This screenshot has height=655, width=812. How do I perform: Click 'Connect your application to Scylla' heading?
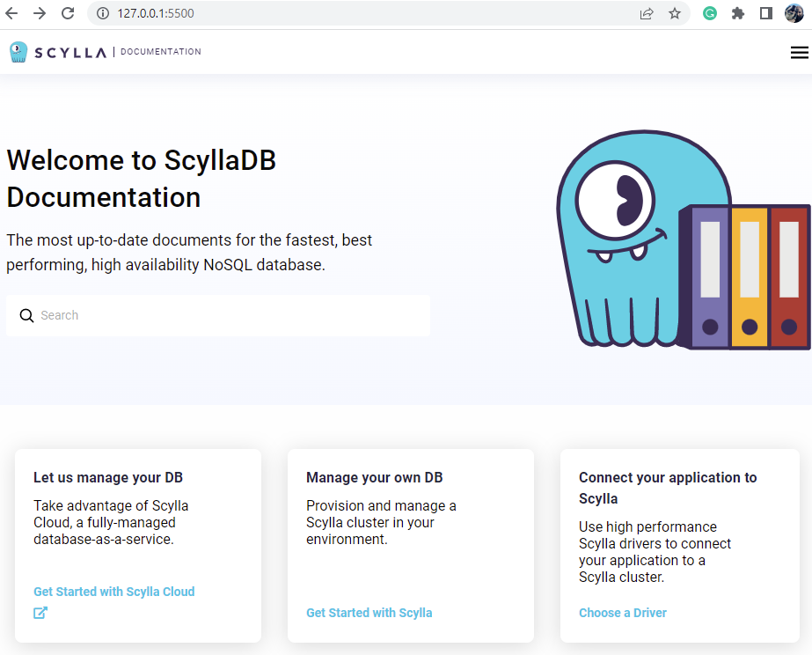pos(668,488)
